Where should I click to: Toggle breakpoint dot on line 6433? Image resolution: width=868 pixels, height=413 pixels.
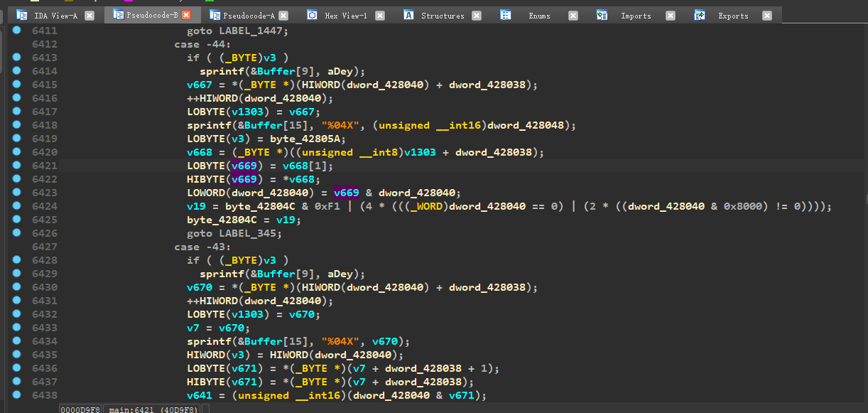click(x=16, y=328)
